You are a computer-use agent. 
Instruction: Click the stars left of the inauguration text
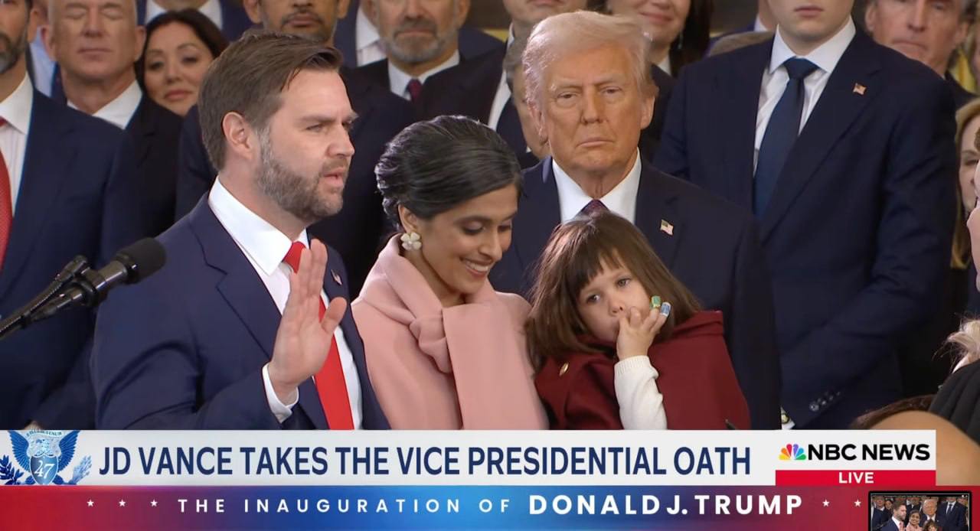tap(122, 504)
